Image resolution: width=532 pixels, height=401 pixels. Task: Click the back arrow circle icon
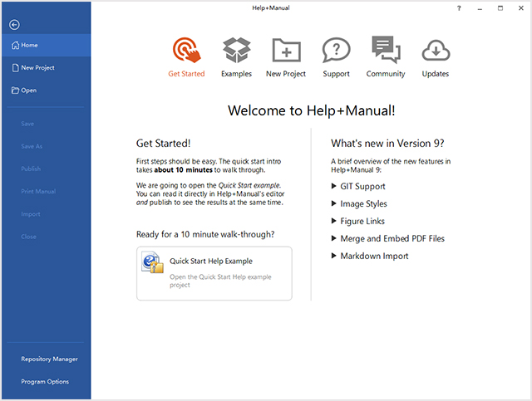tap(14, 25)
